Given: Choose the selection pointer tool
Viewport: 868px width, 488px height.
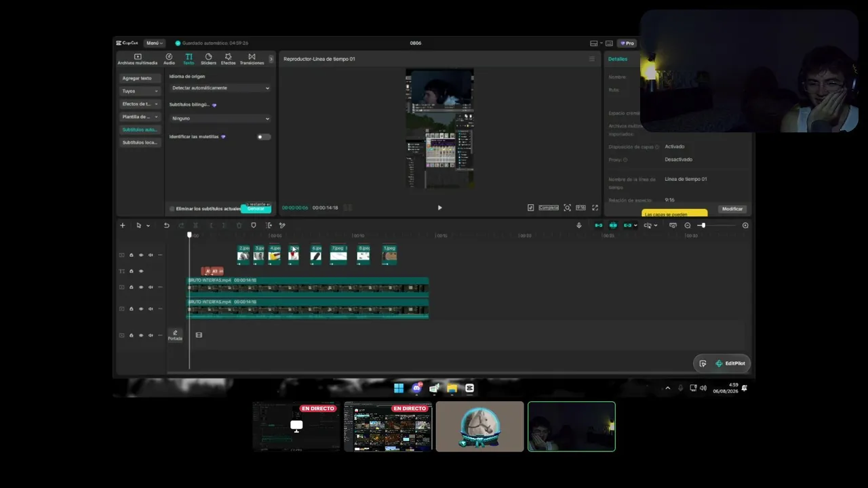Looking at the screenshot, I should coord(138,225).
